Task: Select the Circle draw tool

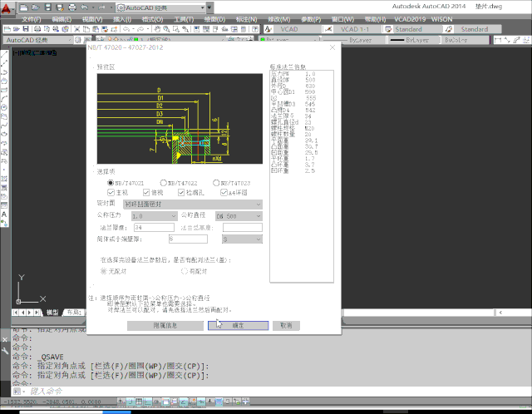Action: [x=4, y=109]
